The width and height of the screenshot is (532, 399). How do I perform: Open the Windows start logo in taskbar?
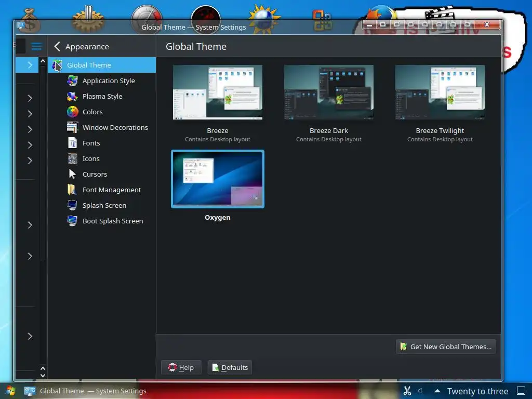(x=10, y=391)
